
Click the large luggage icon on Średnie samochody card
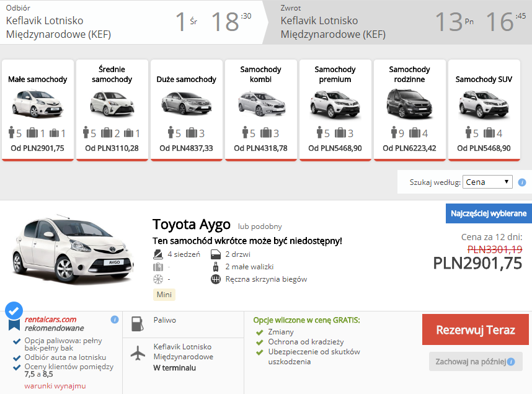pos(107,133)
